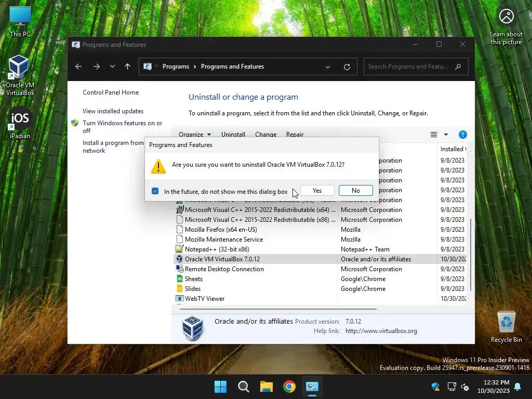The width and height of the screenshot is (532, 399).
Task: Select Programs and Features breadcrumb
Action: pos(232,66)
